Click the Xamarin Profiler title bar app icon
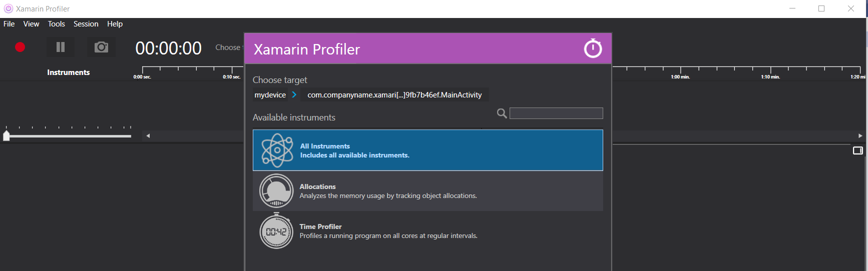The height and width of the screenshot is (271, 868). coord(9,8)
